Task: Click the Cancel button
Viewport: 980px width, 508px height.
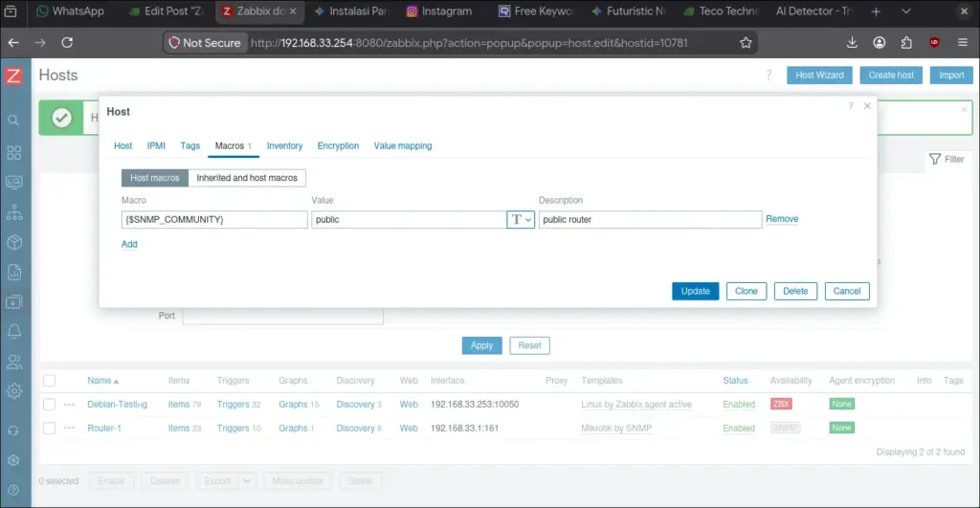Action: [847, 291]
